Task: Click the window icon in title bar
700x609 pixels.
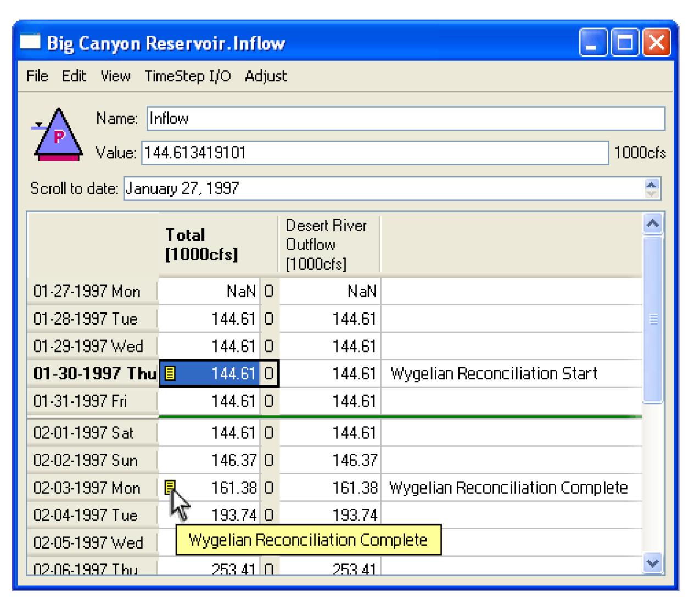Action: tap(30, 42)
